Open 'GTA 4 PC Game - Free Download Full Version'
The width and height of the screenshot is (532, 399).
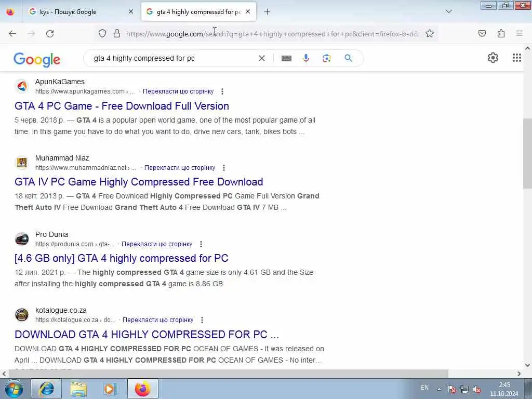pos(122,106)
